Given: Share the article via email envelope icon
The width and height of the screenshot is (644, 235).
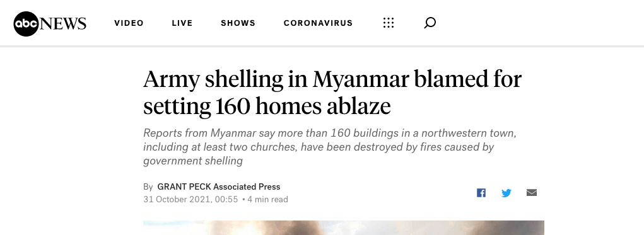Looking at the screenshot, I should click(532, 192).
